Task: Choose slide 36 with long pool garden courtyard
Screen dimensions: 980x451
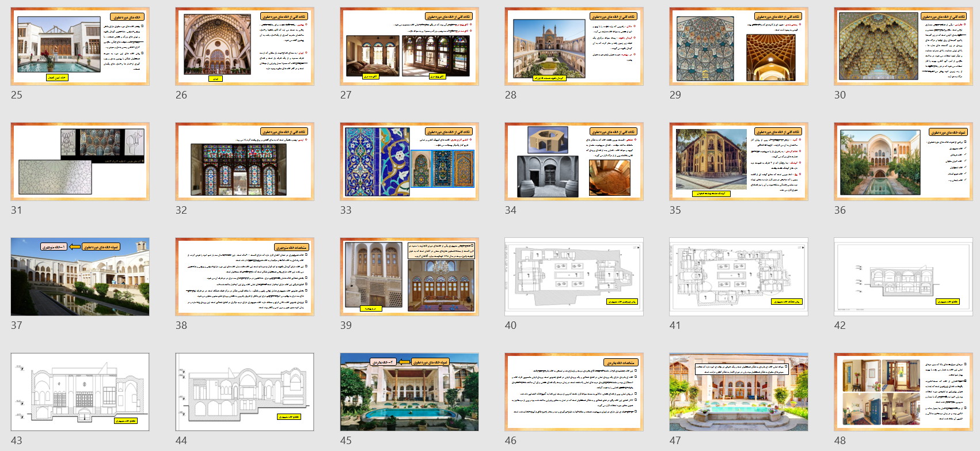Action: (x=903, y=161)
